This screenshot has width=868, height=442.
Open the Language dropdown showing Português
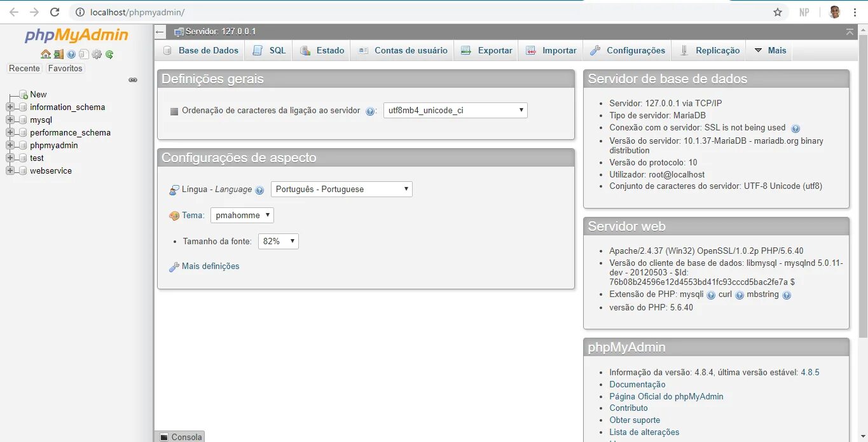[341, 189]
